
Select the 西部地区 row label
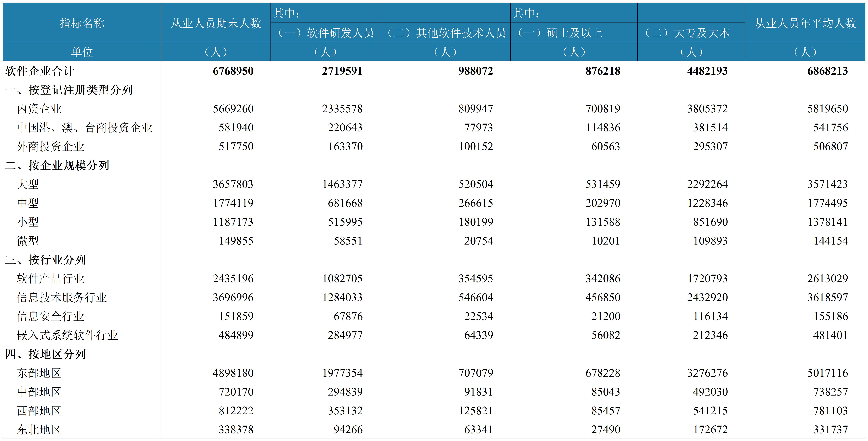point(39,410)
